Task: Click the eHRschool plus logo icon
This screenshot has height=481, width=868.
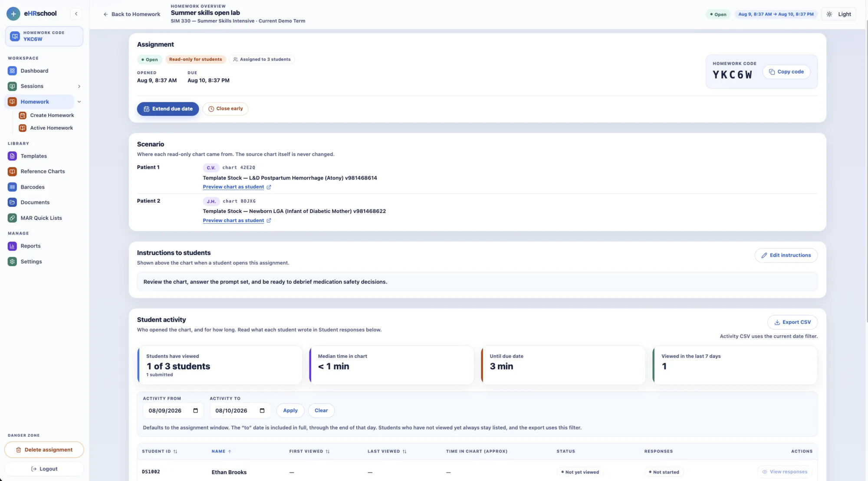Action: tap(13, 14)
